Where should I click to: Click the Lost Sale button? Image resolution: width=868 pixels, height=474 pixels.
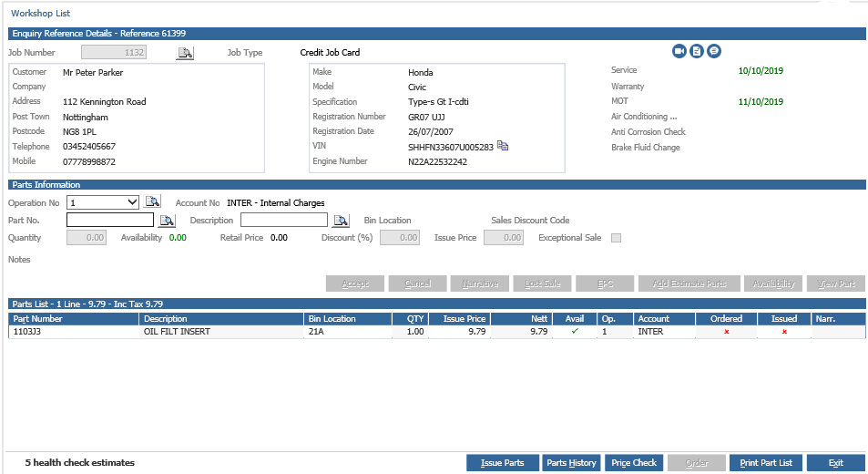[x=543, y=283]
